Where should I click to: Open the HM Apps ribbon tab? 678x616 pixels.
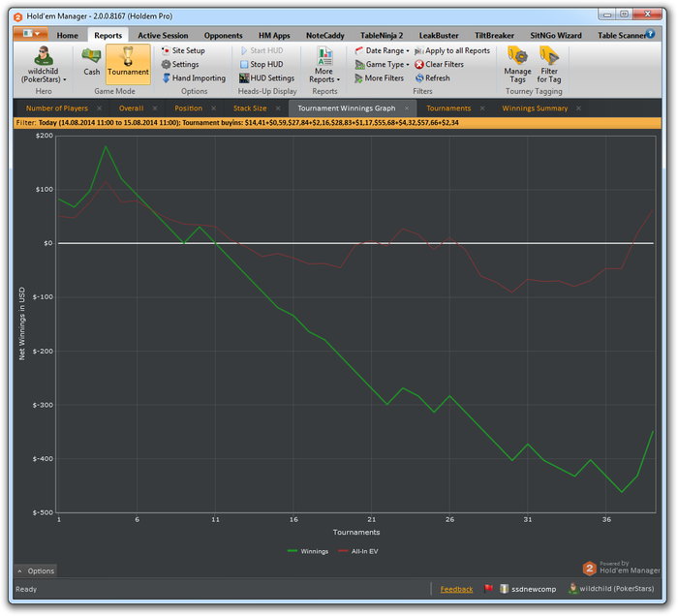point(274,36)
